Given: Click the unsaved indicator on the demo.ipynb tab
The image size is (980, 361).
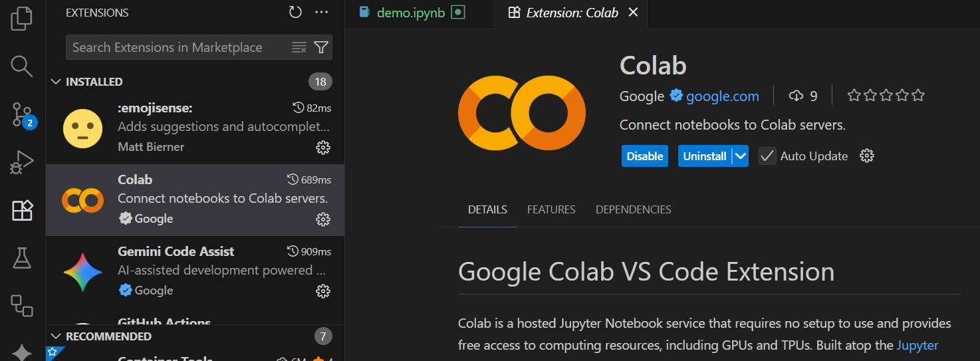Looking at the screenshot, I should coord(457,12).
